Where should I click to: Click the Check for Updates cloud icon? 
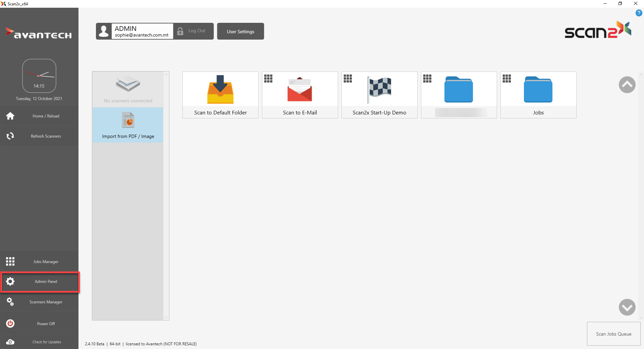point(10,342)
